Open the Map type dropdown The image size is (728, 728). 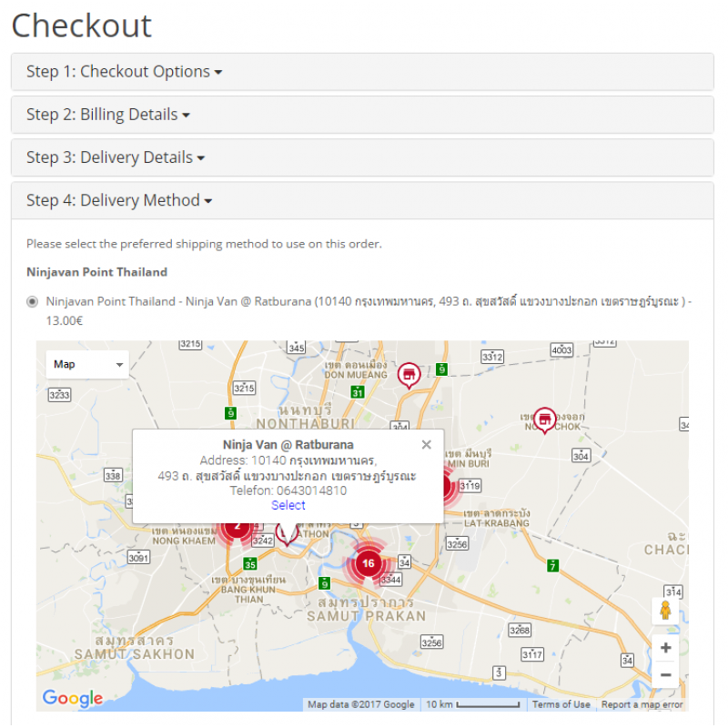87,365
